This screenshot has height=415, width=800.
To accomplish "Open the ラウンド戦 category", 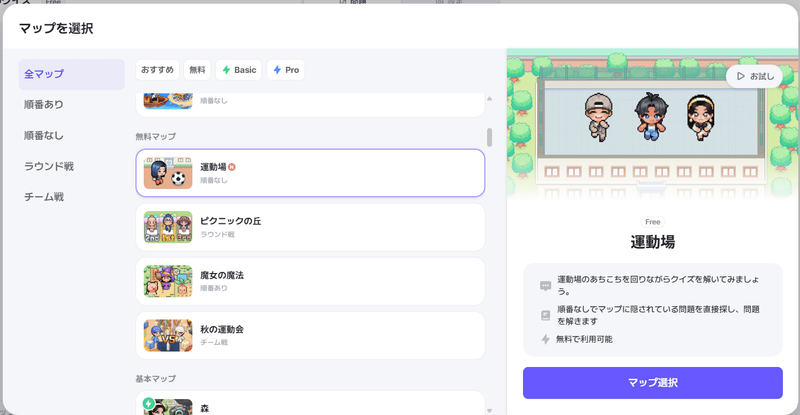I will [x=49, y=166].
